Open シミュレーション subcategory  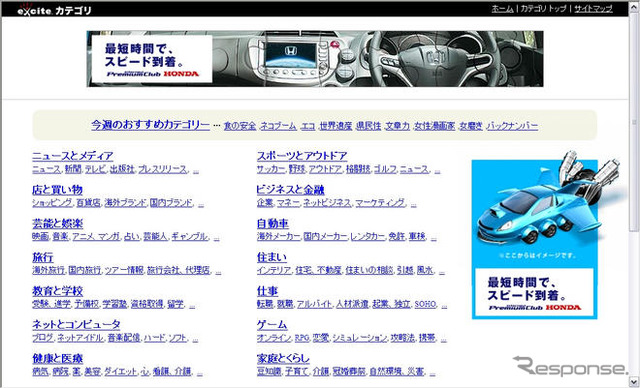click(x=359, y=338)
